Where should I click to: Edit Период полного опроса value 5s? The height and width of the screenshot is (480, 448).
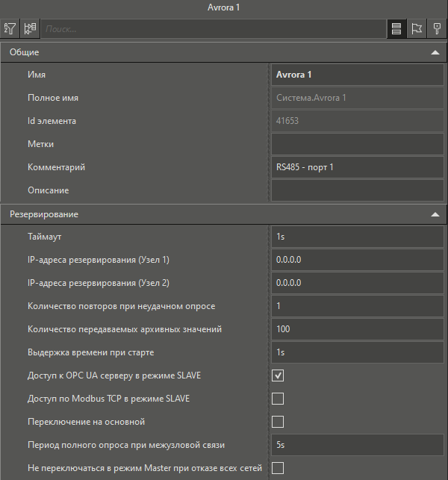click(x=358, y=445)
